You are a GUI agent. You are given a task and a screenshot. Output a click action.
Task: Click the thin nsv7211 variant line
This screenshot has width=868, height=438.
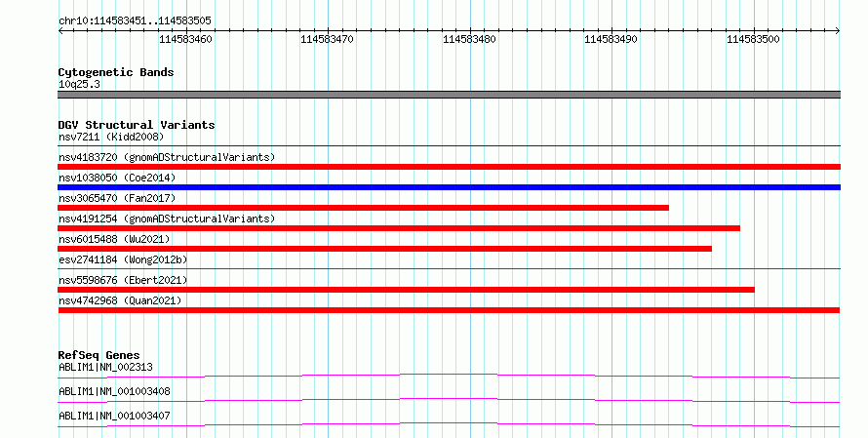tap(449, 146)
